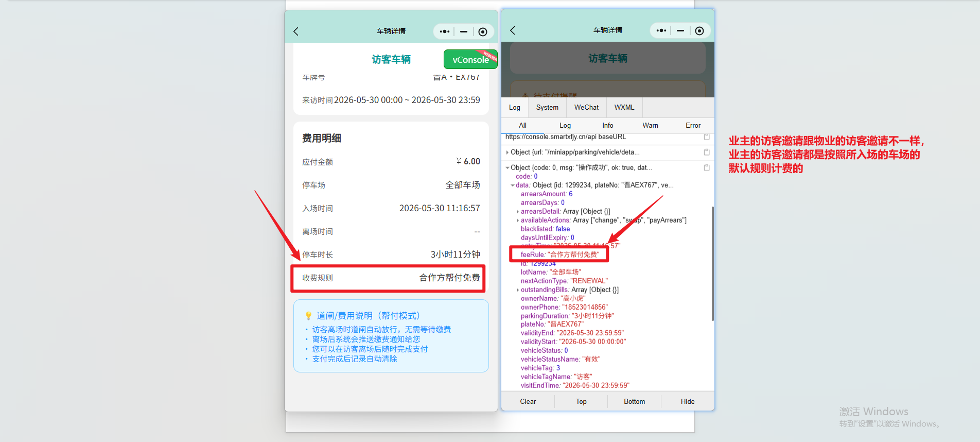Open more-options dots in right window capsule
Image resolution: width=980 pixels, height=442 pixels.
point(661,30)
